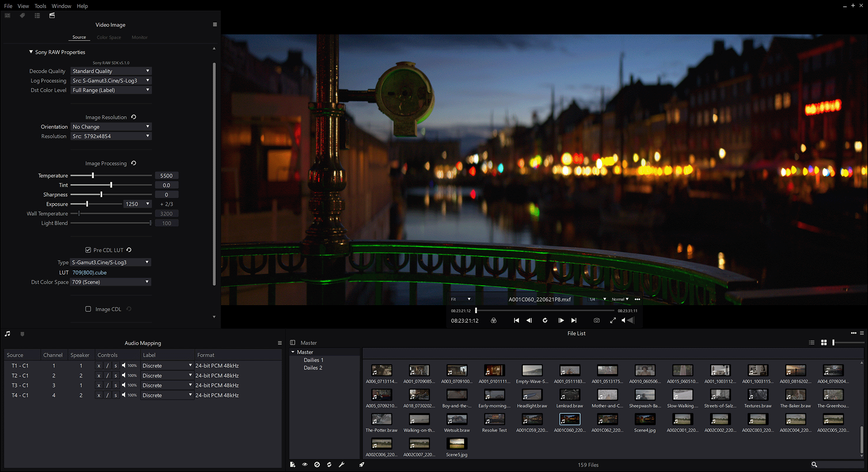868x472 pixels.
Task: Toggle the eye visibility icon in File List
Action: click(x=305, y=464)
